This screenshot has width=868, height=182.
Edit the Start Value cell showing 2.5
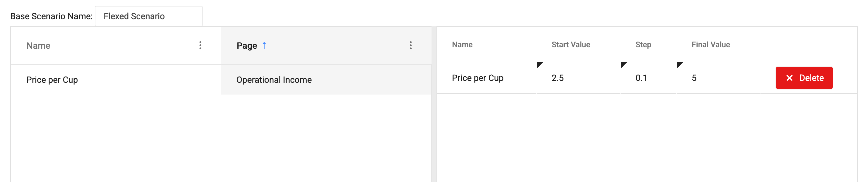coord(573,78)
